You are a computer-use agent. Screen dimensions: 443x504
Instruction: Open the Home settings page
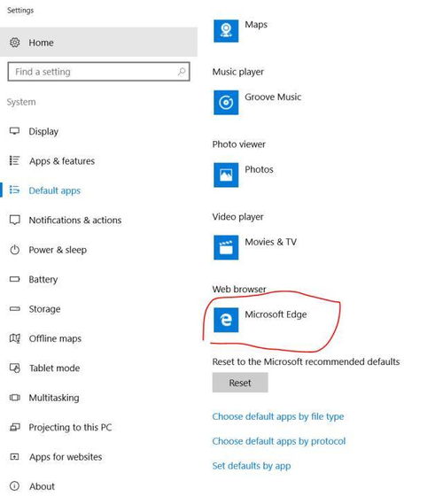click(x=98, y=43)
